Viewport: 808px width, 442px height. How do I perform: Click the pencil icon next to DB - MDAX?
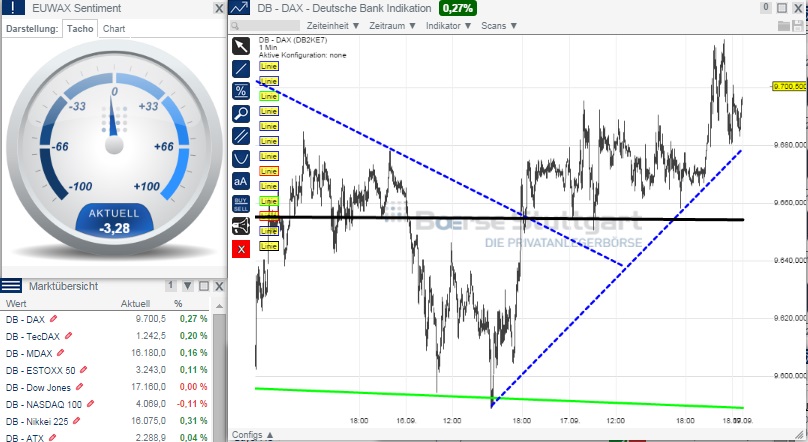click(x=60, y=353)
